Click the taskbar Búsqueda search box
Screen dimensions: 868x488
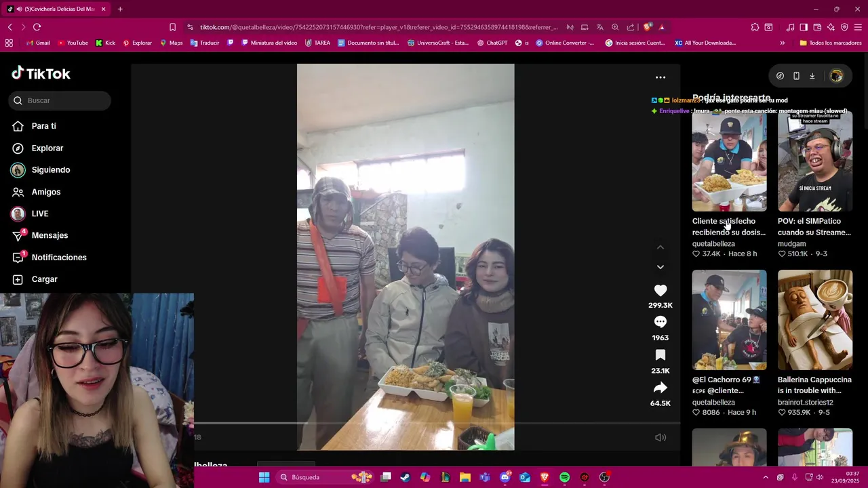(325, 477)
